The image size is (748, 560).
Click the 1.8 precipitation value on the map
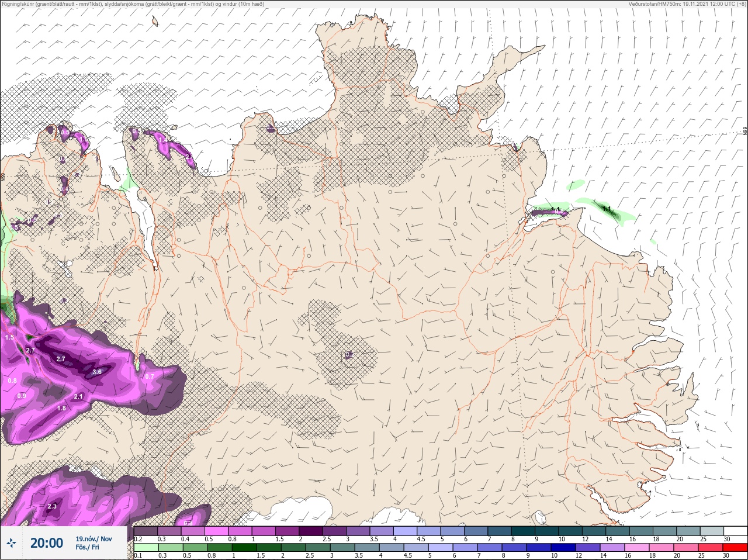click(62, 408)
